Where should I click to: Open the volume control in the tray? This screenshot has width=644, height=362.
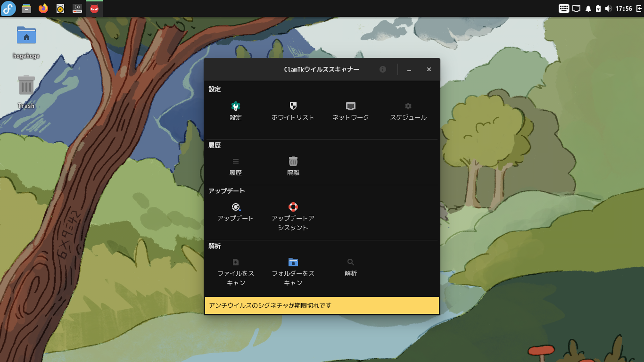pos(609,8)
